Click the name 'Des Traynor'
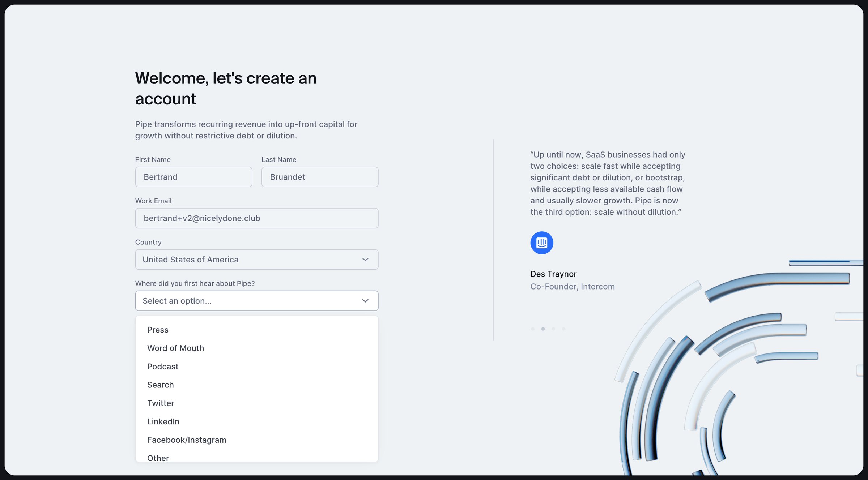 [x=553, y=274]
